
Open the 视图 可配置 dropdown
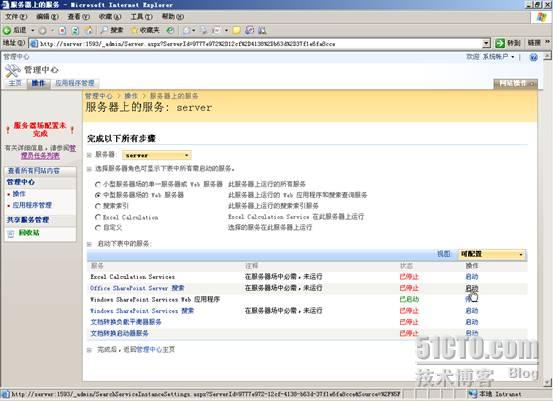pos(492,254)
